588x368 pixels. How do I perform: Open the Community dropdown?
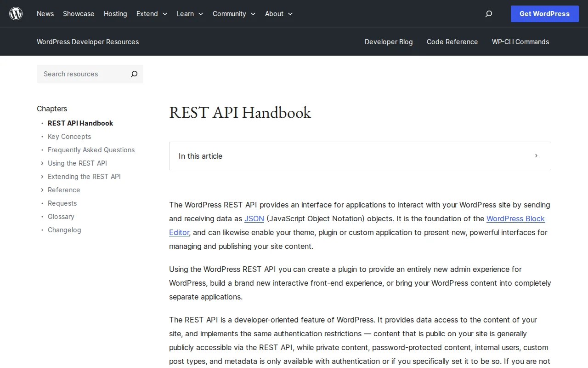click(x=253, y=14)
